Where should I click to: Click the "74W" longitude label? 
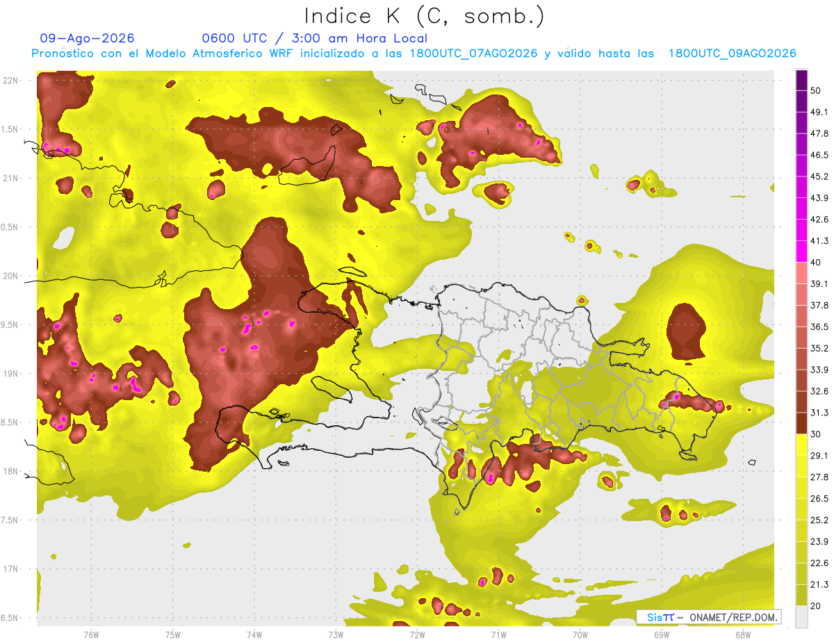[x=254, y=634]
